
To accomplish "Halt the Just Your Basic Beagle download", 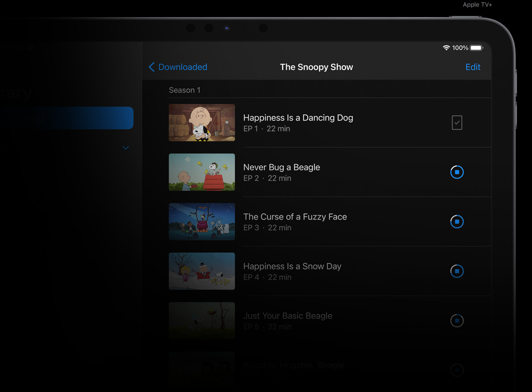I will pos(457,321).
